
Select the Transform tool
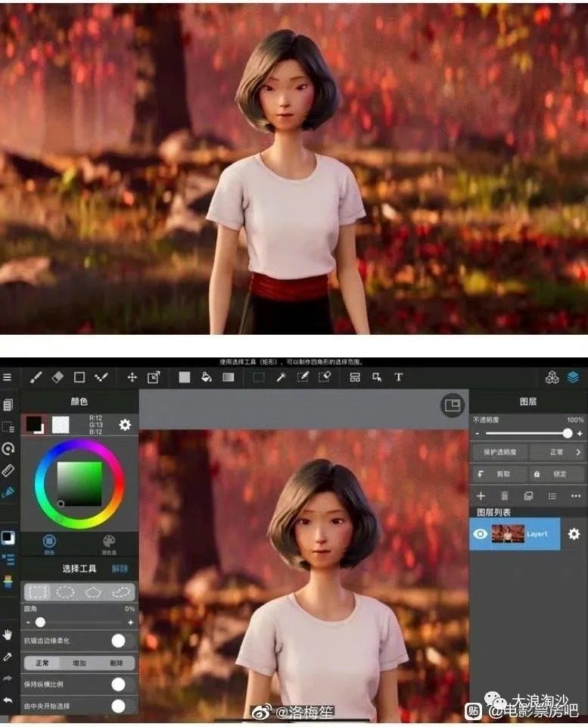(154, 377)
